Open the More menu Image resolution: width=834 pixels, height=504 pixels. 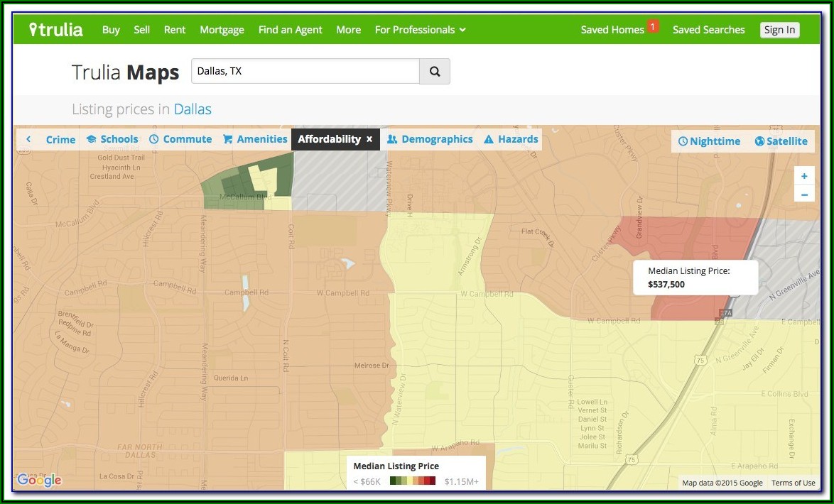coord(348,30)
